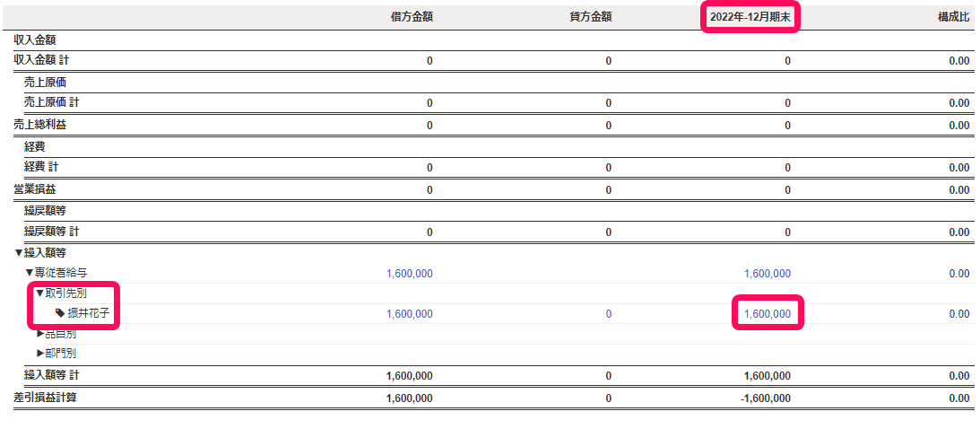Open 振井花子 debit amount 1,600,000
980x429 pixels.
pos(410,313)
